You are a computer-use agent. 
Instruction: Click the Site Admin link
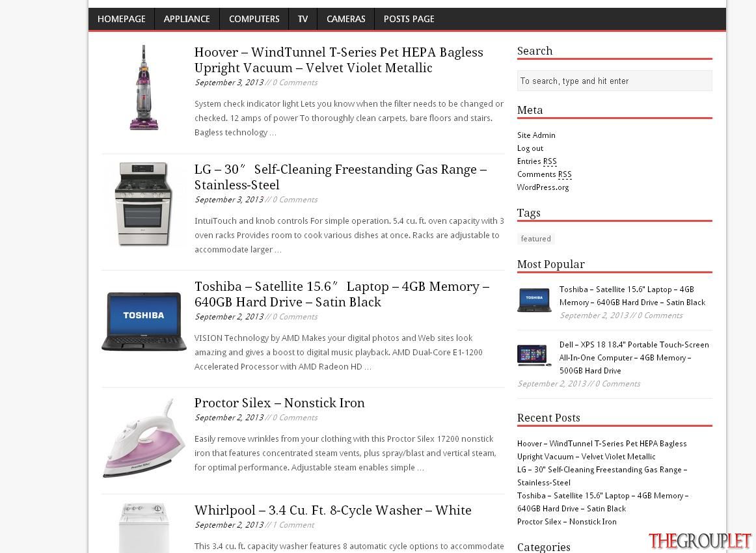[536, 135]
